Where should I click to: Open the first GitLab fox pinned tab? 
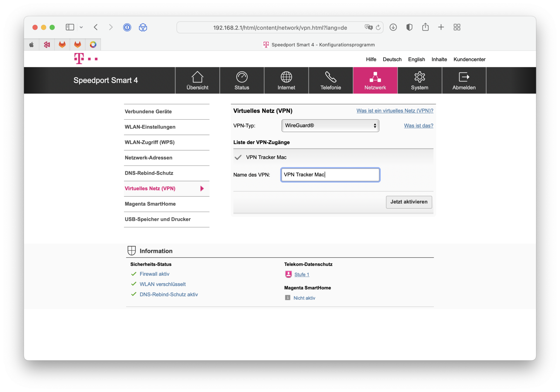click(62, 45)
